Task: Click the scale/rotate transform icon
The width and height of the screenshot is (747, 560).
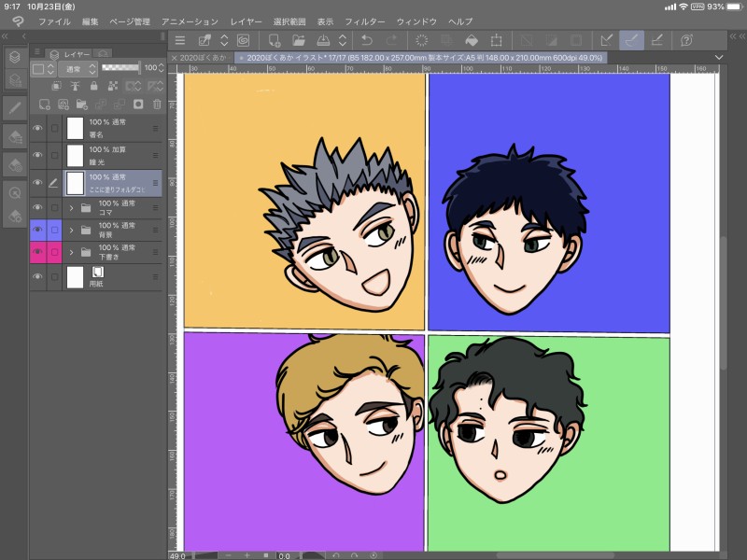Action: (x=497, y=40)
